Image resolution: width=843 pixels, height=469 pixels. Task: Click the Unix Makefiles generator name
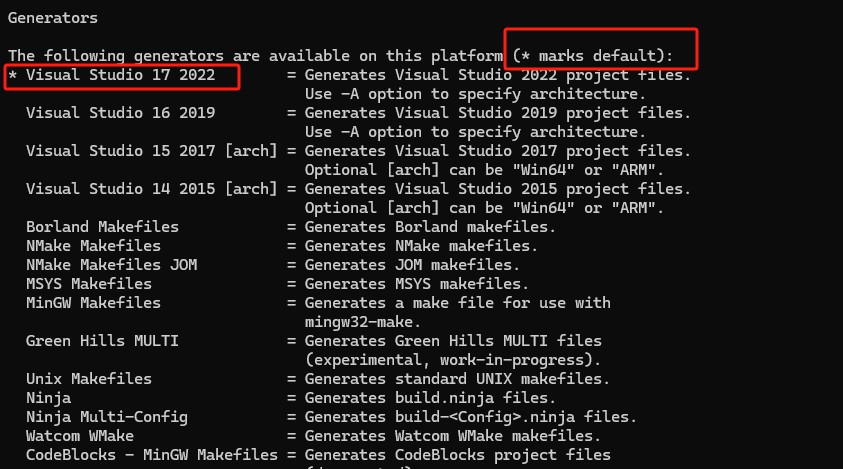click(89, 379)
